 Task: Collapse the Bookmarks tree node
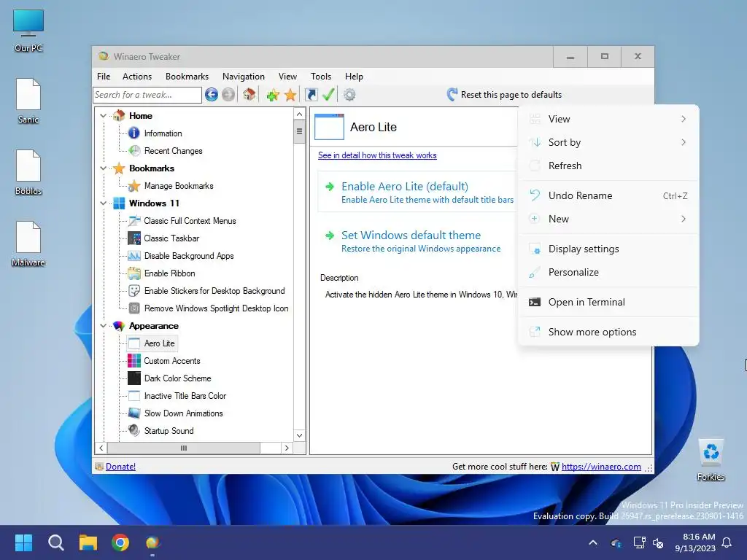tap(103, 168)
